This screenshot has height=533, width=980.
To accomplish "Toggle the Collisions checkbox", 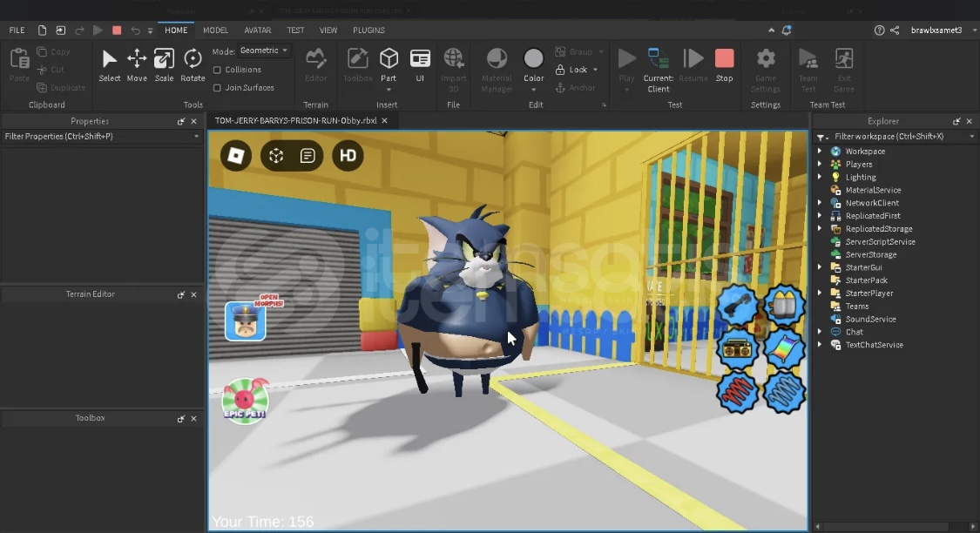I will tap(217, 70).
